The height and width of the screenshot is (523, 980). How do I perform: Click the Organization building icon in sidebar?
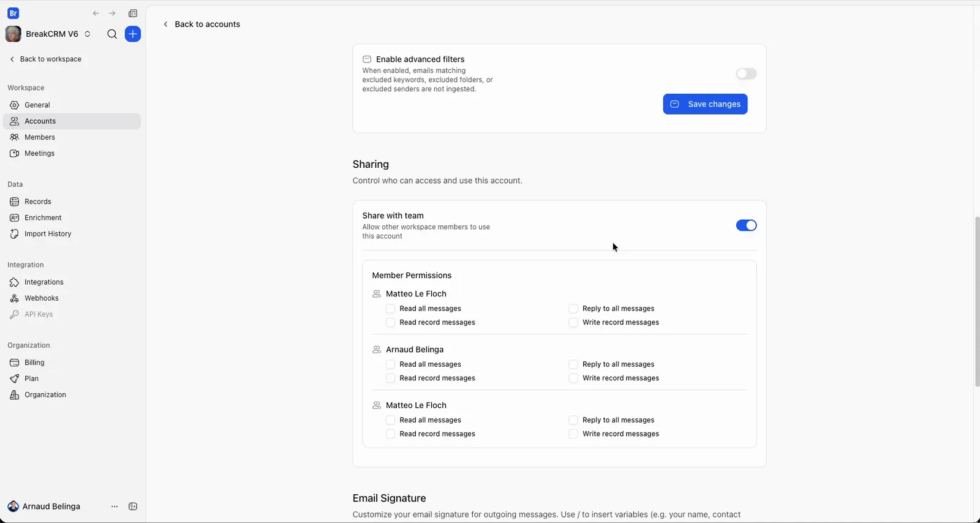14,395
